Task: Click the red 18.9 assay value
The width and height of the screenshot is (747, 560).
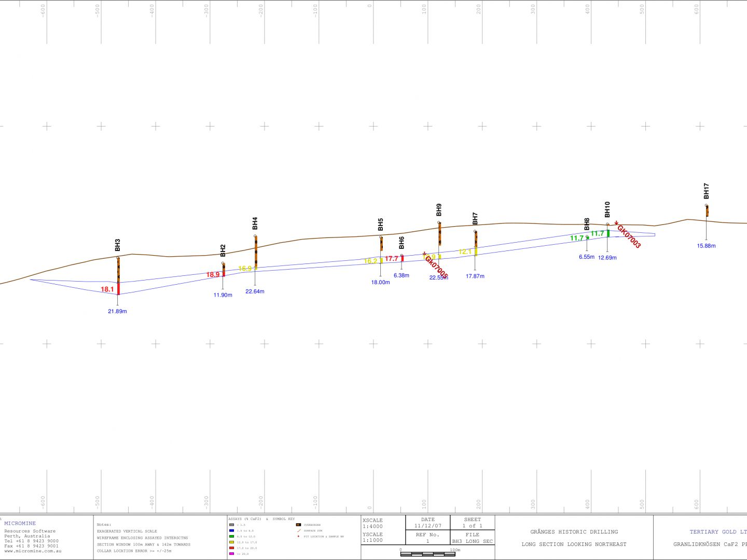Action: [213, 275]
